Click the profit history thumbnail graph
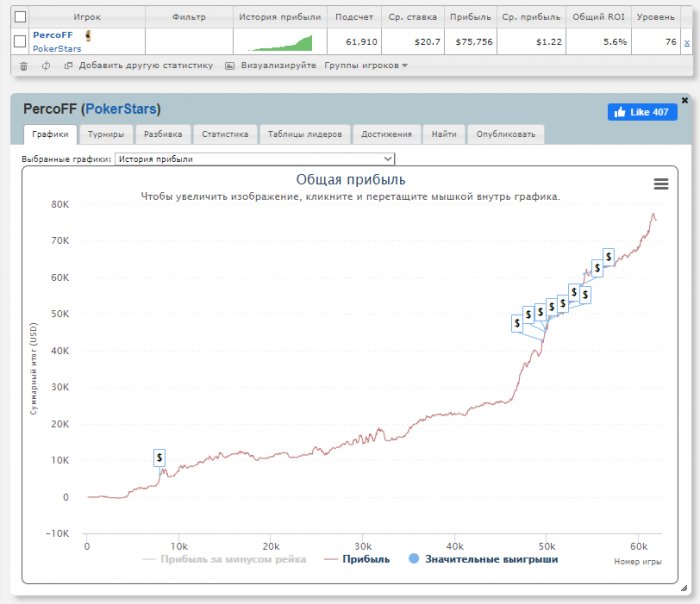This screenshot has width=700, height=604. [x=280, y=42]
